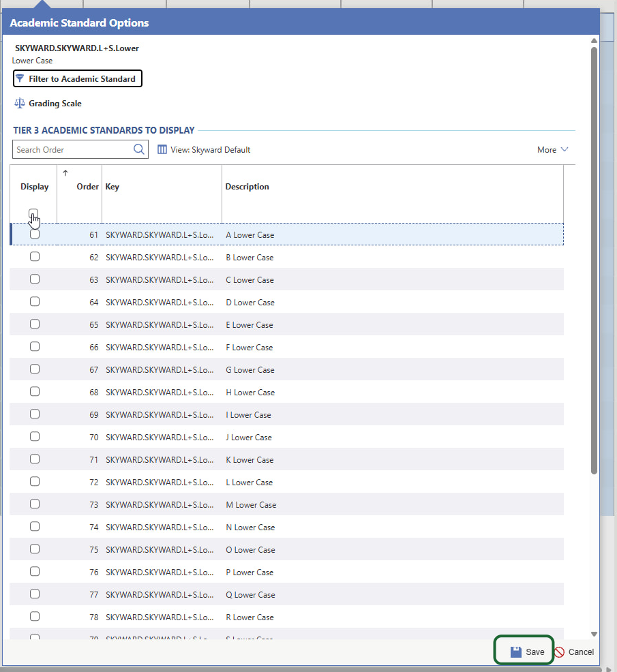The image size is (617, 672).
Task: Click the Filter to Academic Standard button
Action: coord(78,78)
